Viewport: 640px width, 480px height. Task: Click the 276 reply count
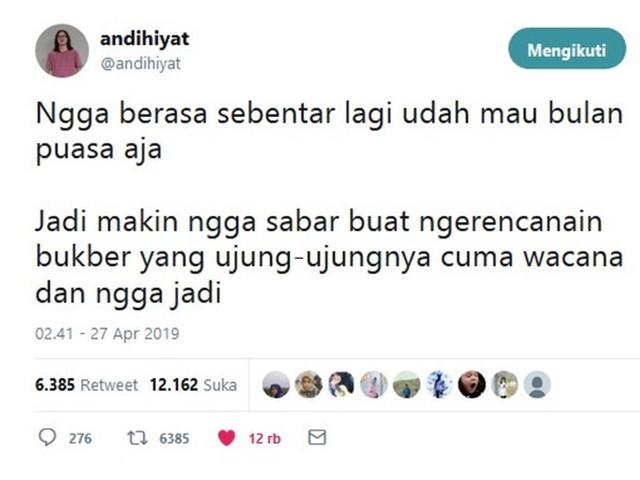[x=80, y=438]
